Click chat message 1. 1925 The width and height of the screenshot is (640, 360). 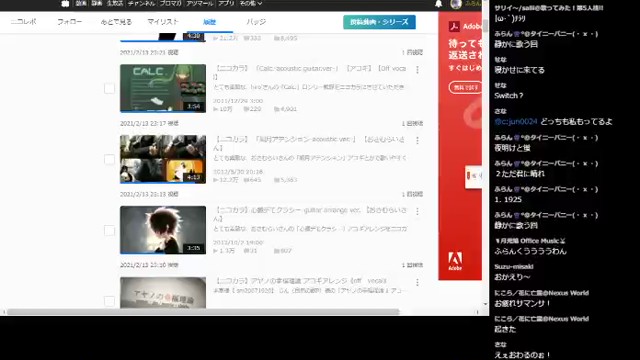tap(508, 200)
